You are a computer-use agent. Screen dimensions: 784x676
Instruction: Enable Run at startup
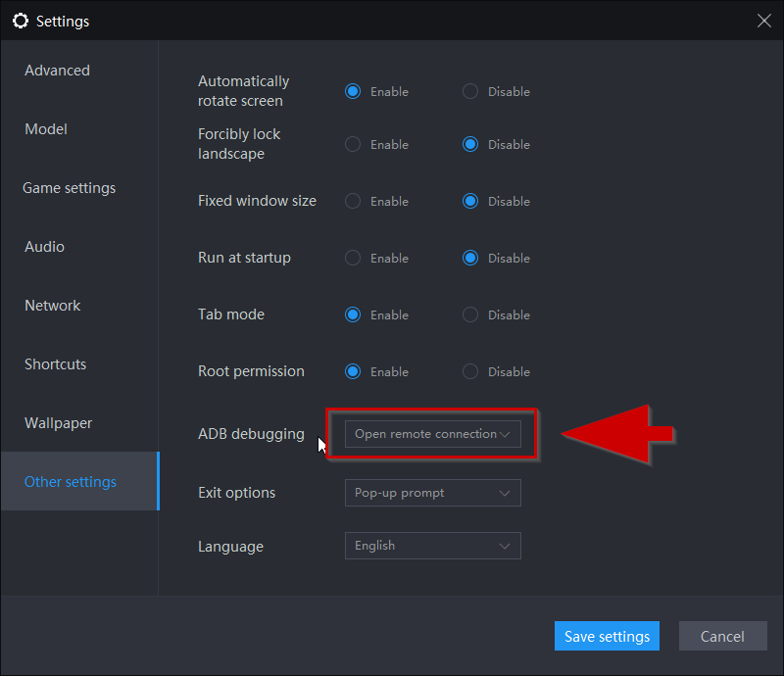(353, 258)
